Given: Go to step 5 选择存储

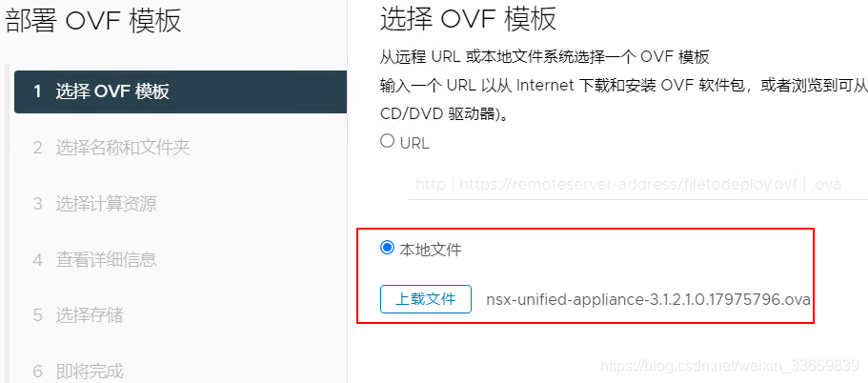Looking at the screenshot, I should tap(78, 315).
